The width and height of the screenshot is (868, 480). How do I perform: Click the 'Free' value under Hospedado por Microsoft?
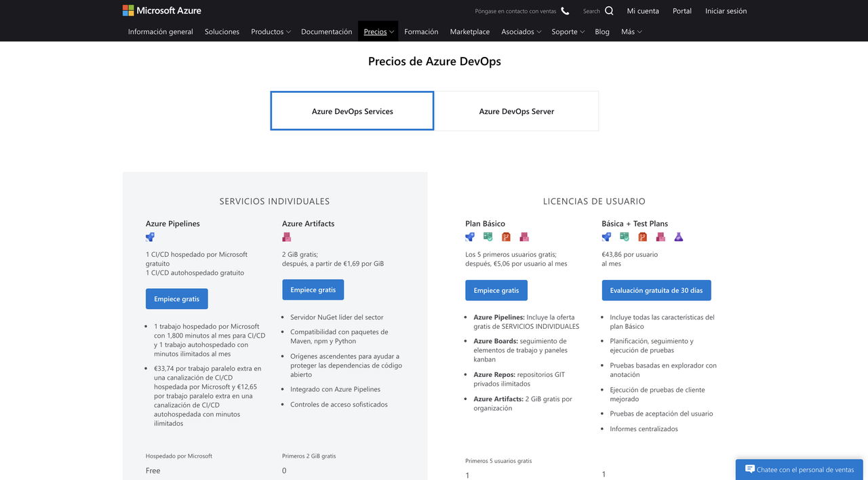pos(153,471)
